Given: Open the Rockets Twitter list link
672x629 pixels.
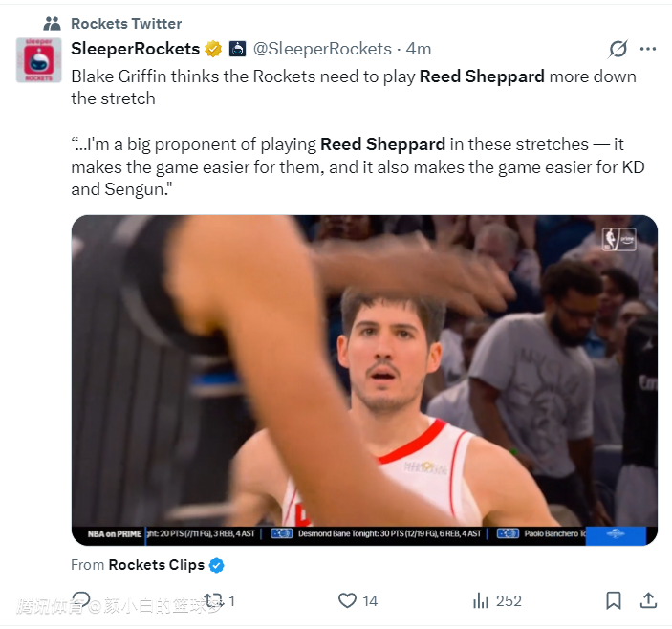Looking at the screenshot, I should click(x=126, y=23).
